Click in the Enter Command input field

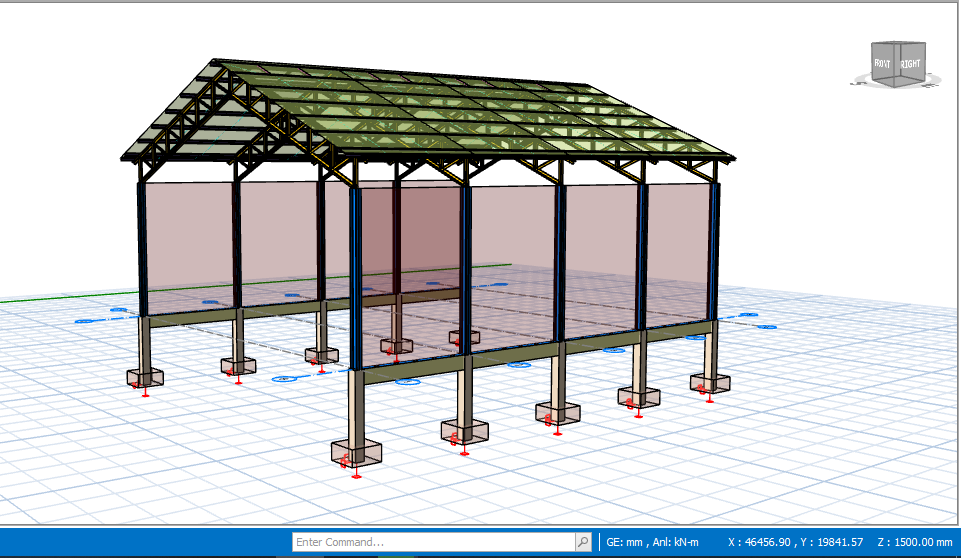(432, 542)
